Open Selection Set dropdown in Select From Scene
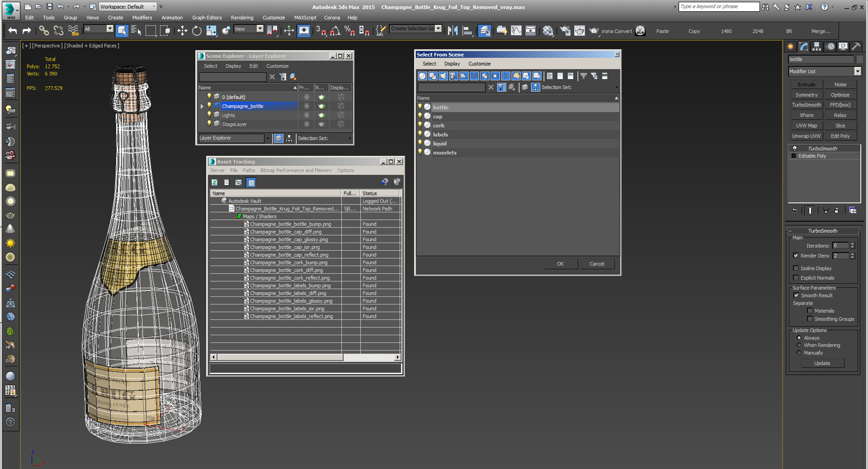The height and width of the screenshot is (469, 868). (616, 87)
